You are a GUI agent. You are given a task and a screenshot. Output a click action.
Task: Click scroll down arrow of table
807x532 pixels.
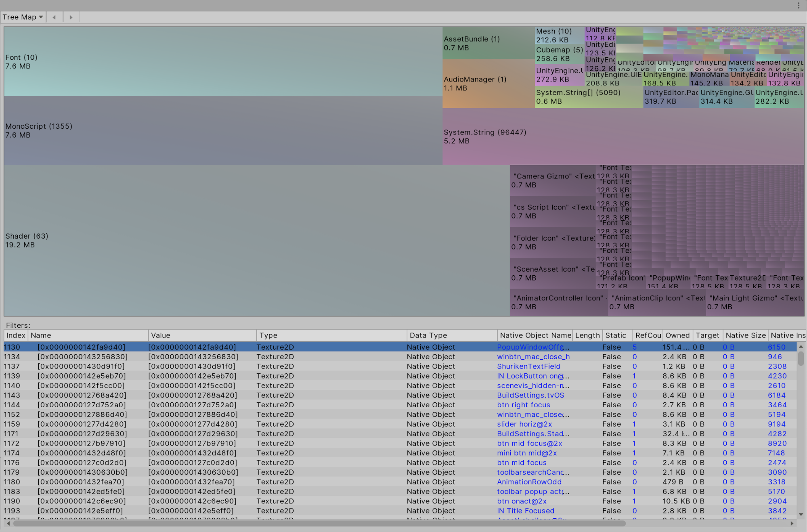point(801,515)
